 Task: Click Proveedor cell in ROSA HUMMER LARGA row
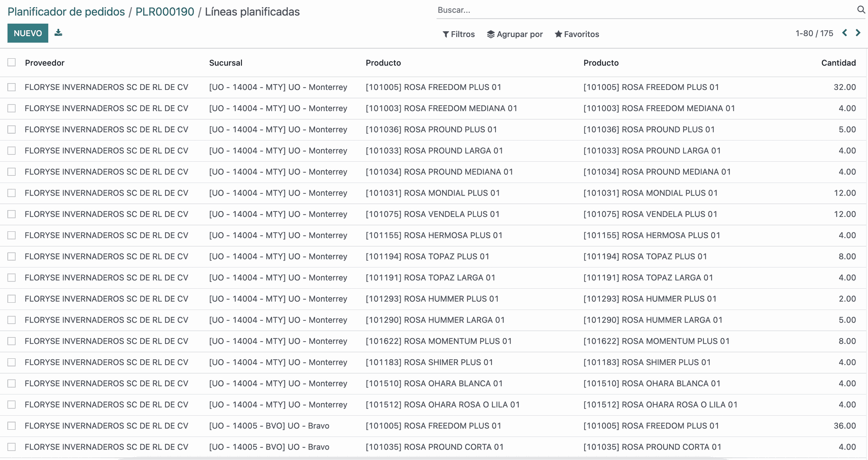coord(106,320)
